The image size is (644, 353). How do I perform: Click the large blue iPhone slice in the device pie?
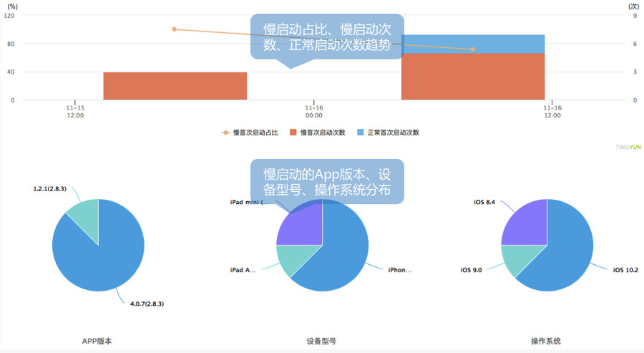(336, 258)
